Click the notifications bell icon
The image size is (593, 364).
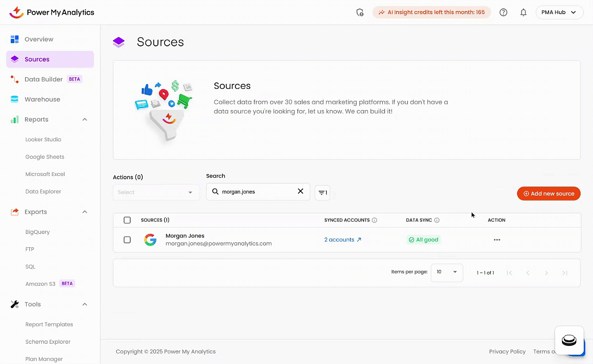click(524, 13)
